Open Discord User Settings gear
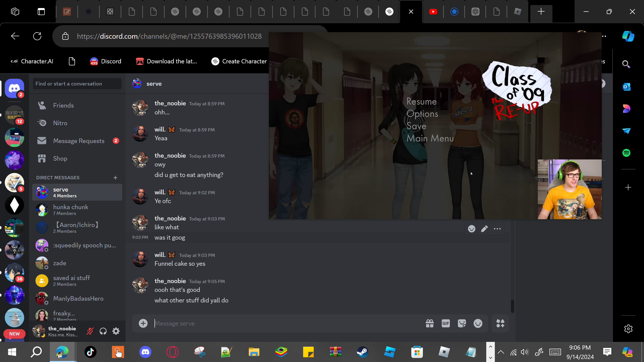644x362 pixels. click(x=116, y=331)
